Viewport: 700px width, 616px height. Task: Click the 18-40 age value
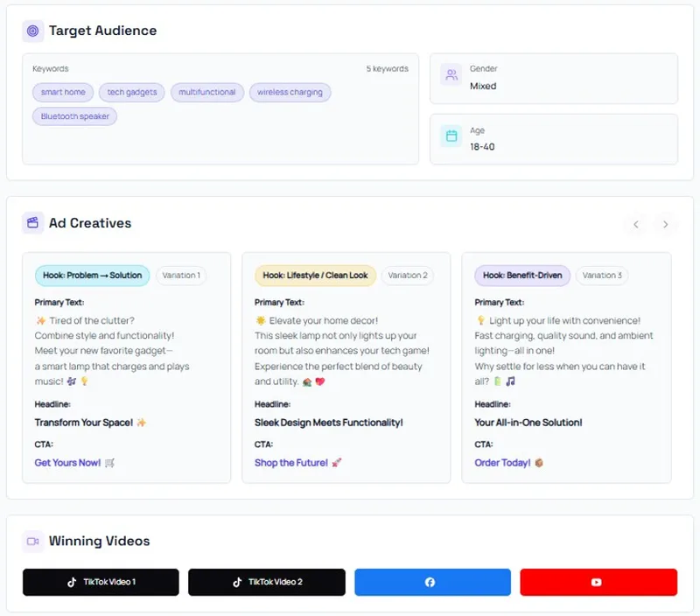pos(482,147)
